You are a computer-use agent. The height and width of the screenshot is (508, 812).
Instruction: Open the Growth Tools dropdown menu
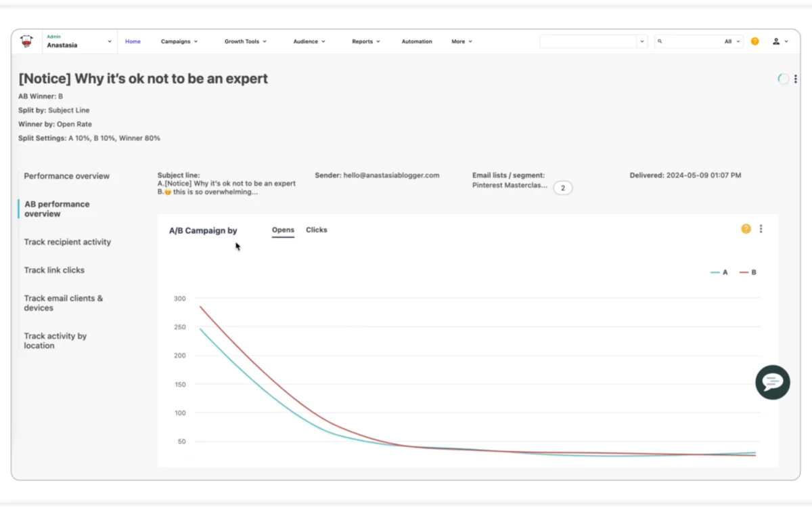coord(246,41)
